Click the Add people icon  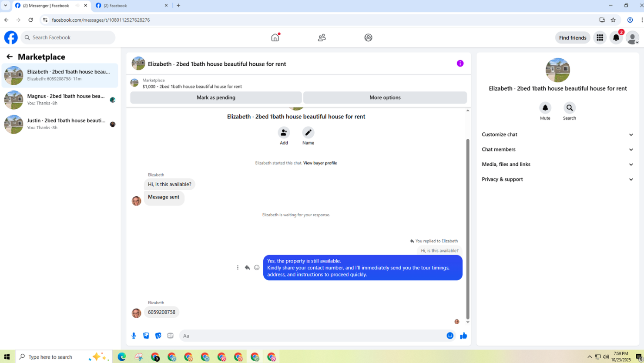(x=284, y=132)
